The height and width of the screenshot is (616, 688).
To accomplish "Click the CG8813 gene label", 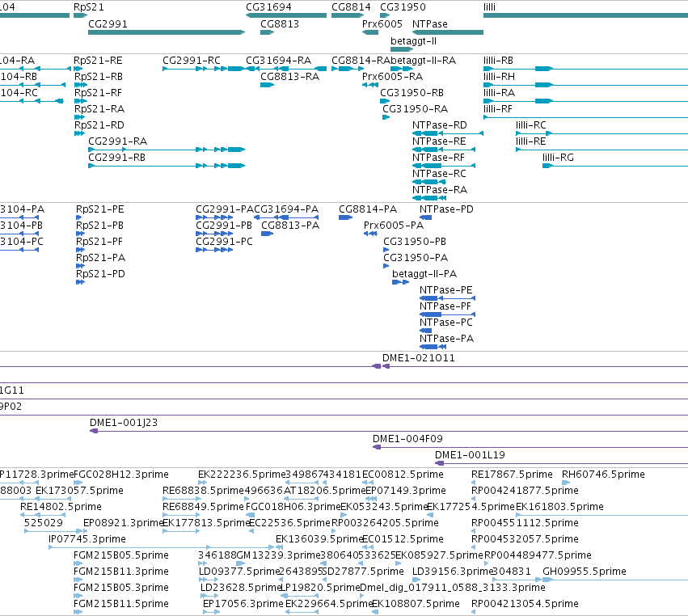I will tap(280, 23).
